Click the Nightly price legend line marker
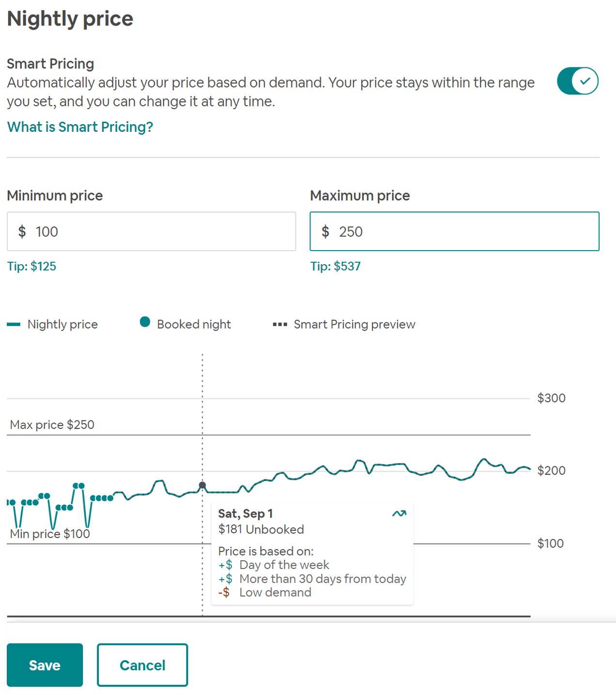 coord(14,324)
